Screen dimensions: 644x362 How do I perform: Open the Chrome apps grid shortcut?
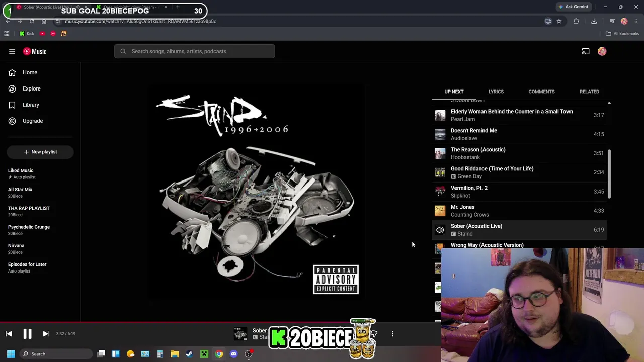coord(7,34)
